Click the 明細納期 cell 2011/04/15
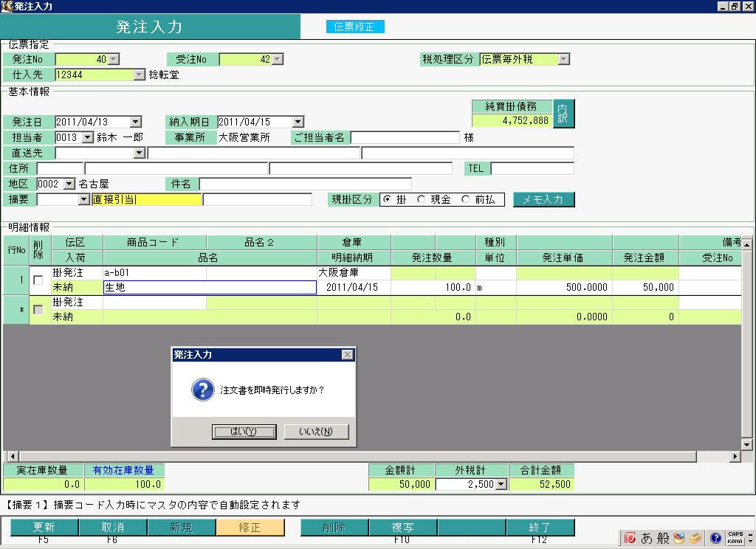756x549 pixels. tap(354, 287)
